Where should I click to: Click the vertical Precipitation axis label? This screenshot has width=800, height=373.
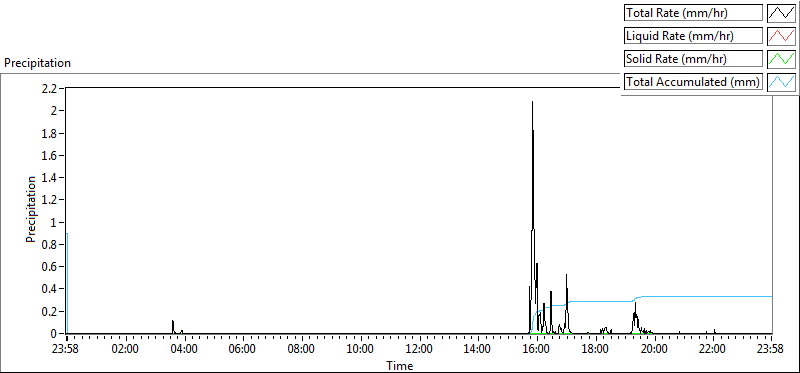coord(31,209)
